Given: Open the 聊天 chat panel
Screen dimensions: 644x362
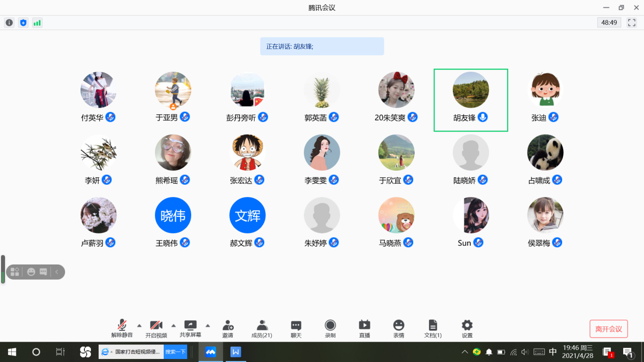Looking at the screenshot, I should coord(296,328).
